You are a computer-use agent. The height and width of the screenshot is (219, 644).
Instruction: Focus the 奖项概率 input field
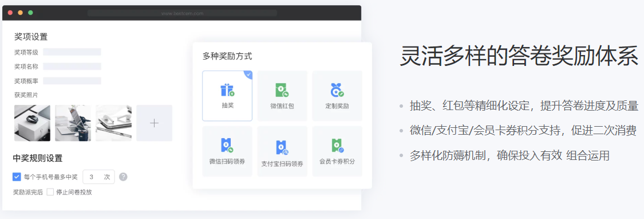(x=72, y=81)
